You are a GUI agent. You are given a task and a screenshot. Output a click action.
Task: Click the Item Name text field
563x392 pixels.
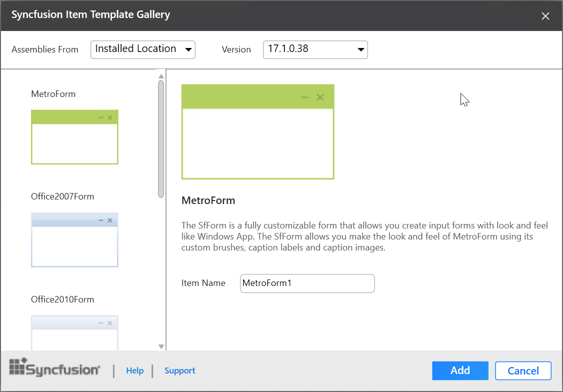(307, 283)
